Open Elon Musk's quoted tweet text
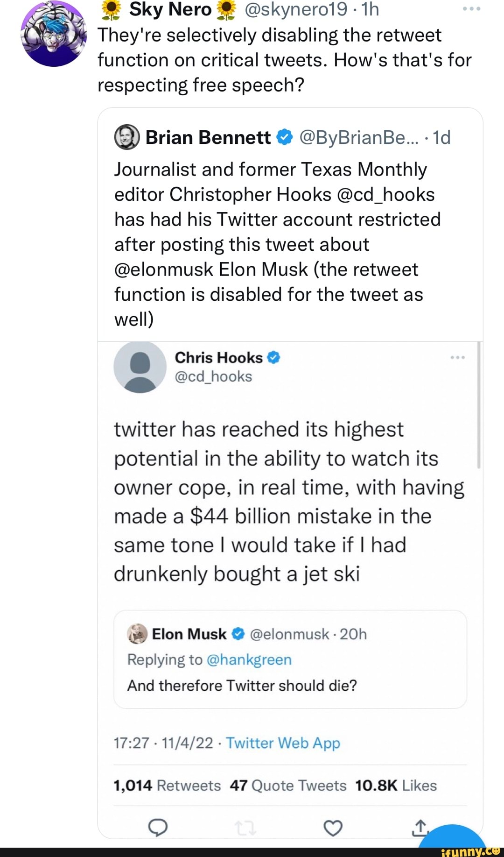This screenshot has height=857, width=504. point(242,685)
